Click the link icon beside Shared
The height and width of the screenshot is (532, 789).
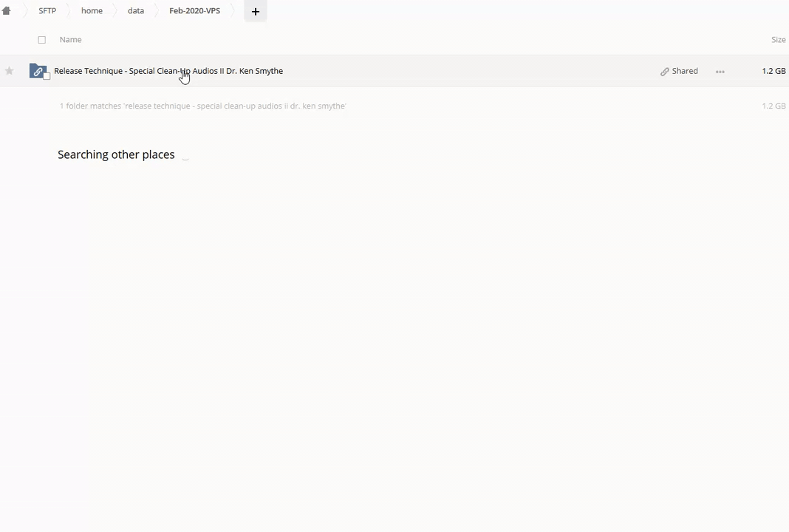665,72
